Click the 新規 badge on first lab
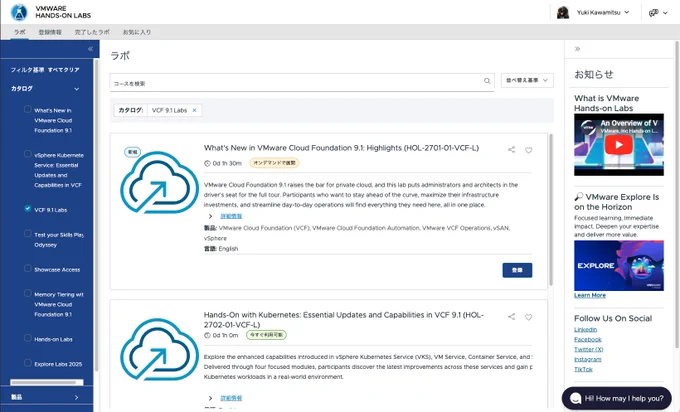The height and width of the screenshot is (412, 680). [x=132, y=152]
